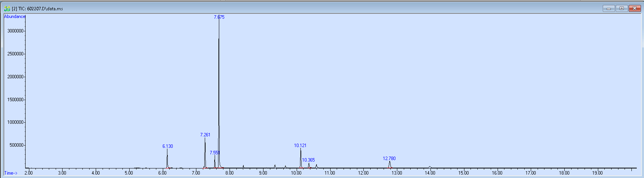
Task: Select the peak label 7.261
Action: 205,135
